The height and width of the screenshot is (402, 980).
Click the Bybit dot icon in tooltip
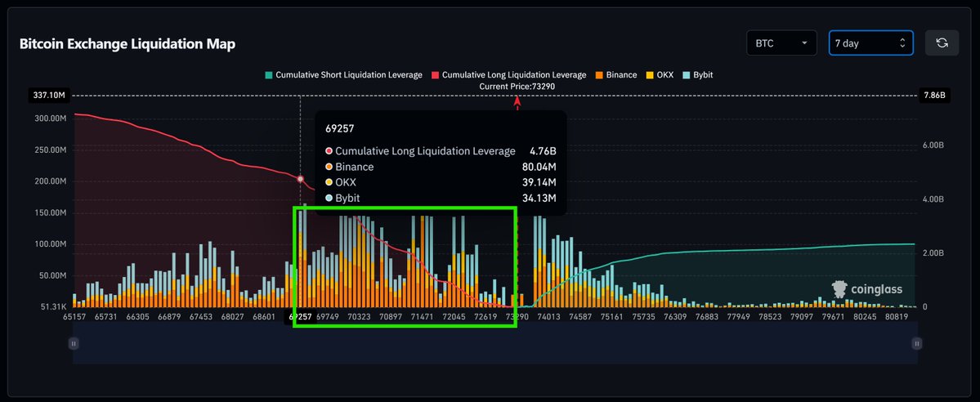(329, 199)
